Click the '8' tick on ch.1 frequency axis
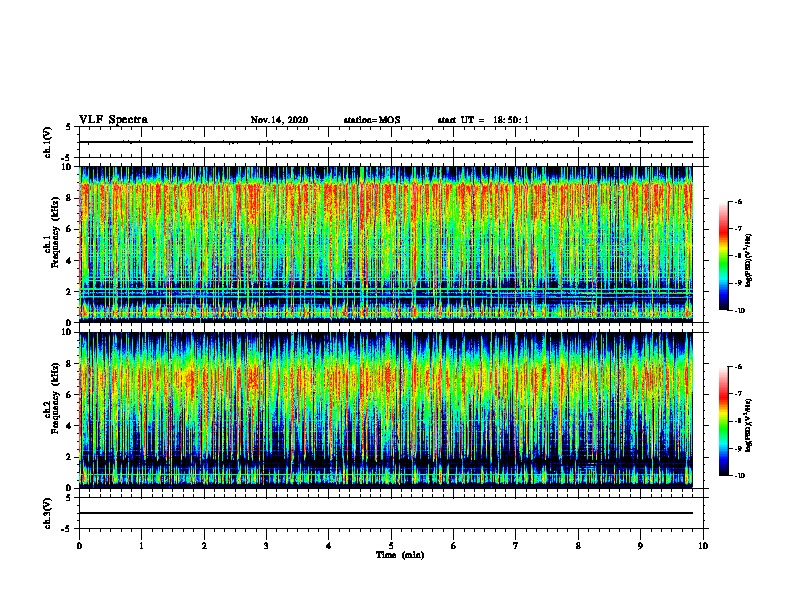This screenshot has height=612, width=792. (69, 198)
